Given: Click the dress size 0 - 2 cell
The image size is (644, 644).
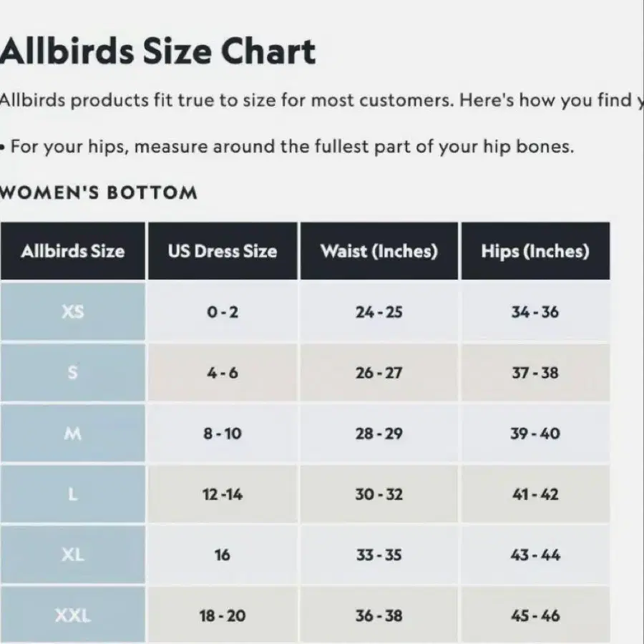Looking at the screenshot, I should [223, 312].
